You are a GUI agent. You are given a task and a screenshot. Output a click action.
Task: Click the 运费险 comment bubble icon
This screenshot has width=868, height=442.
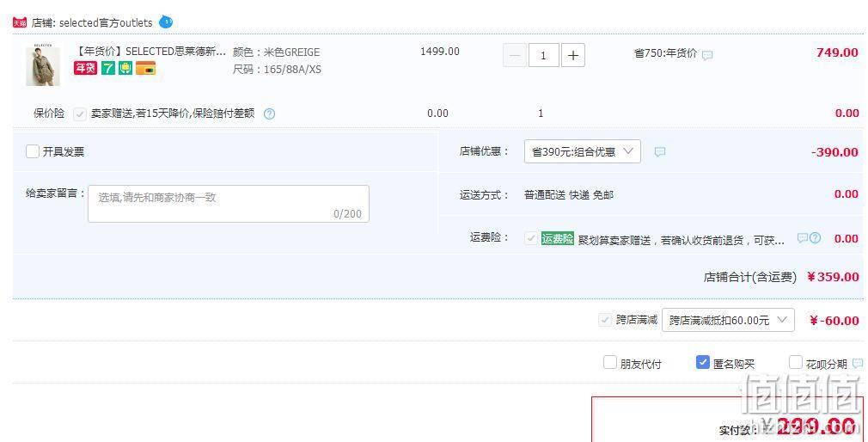[802, 238]
